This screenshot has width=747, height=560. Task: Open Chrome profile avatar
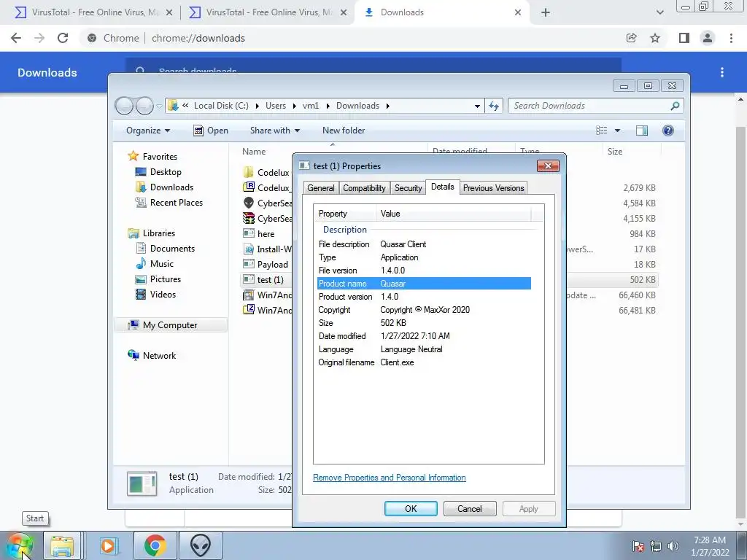point(708,38)
